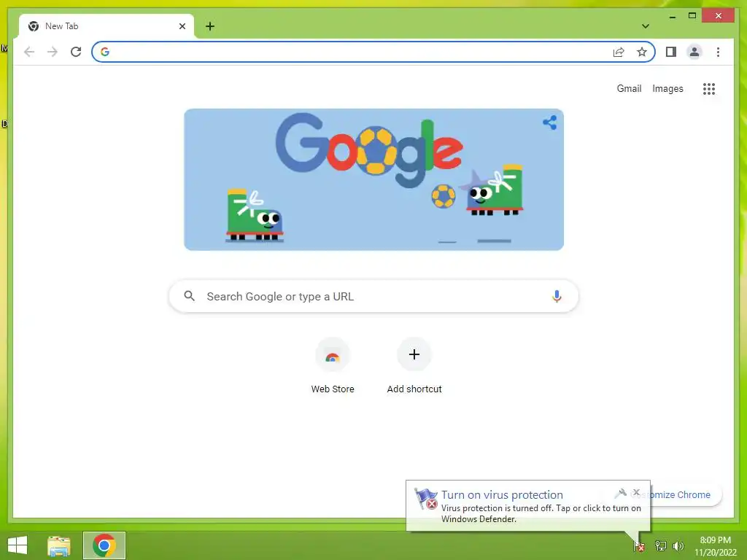Screen dimensions: 747x560
Task: Close the New Tab tab
Action: tap(182, 26)
